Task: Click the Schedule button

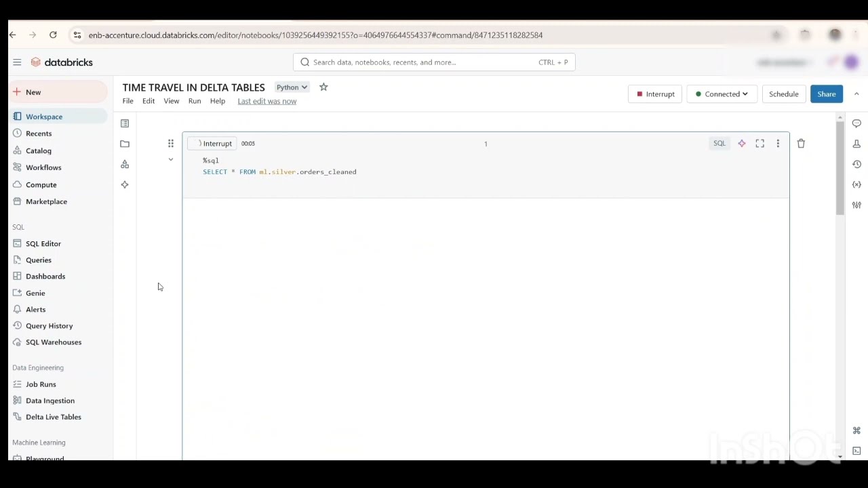Action: (x=783, y=94)
